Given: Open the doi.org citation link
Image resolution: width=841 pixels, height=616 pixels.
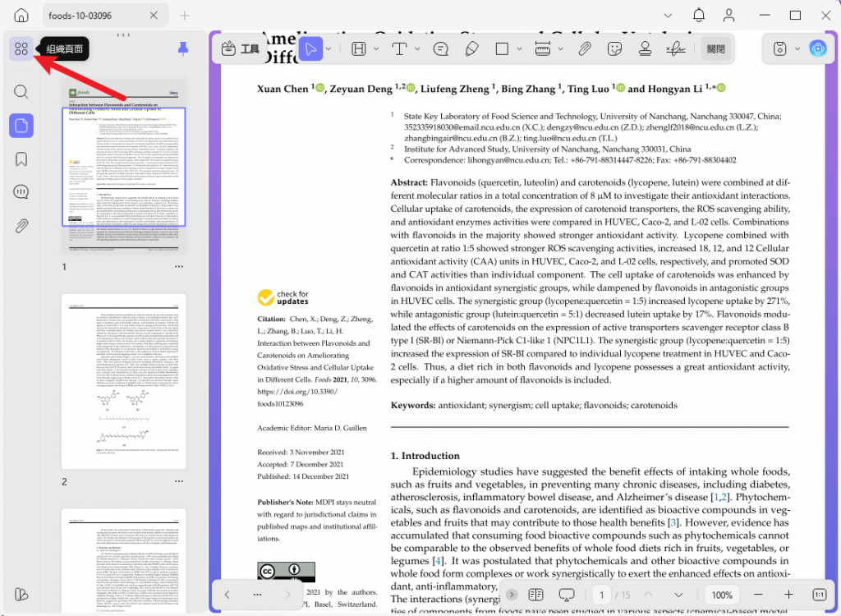Looking at the screenshot, I should 297,398.
